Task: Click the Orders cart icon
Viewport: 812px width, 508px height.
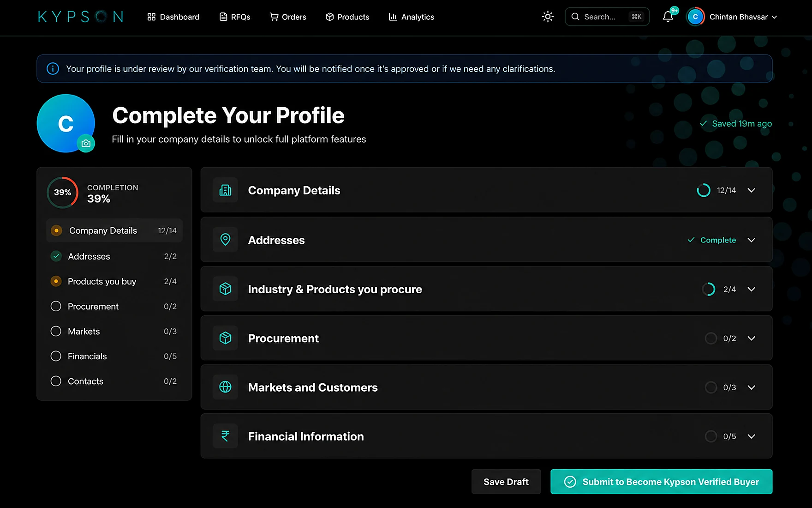Action: tap(274, 17)
